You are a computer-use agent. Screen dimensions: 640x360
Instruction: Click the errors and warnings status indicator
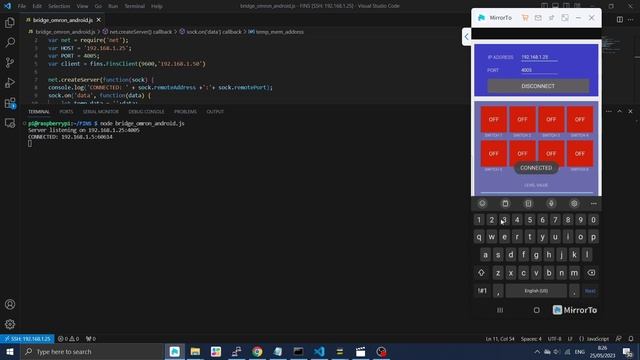click(x=68, y=339)
